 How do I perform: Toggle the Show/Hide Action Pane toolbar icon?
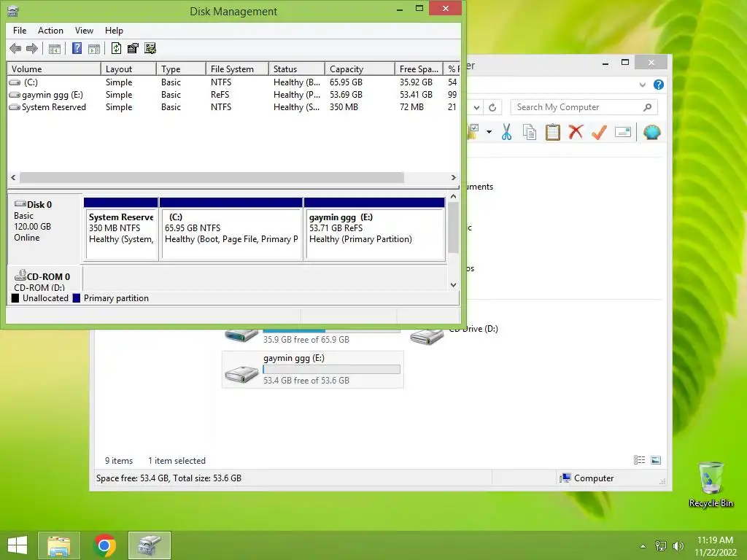[x=94, y=48]
